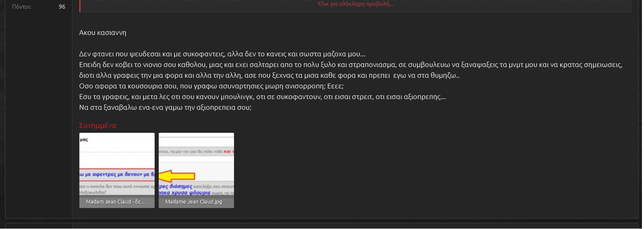Click the yellow arrow in the attachment preview
644x229 pixels.
tap(177, 176)
